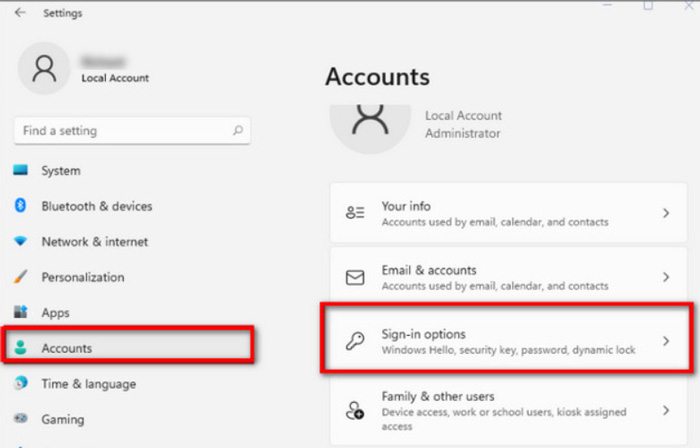Open the Apps settings category
Image resolution: width=700 pixels, height=448 pixels.
56,312
